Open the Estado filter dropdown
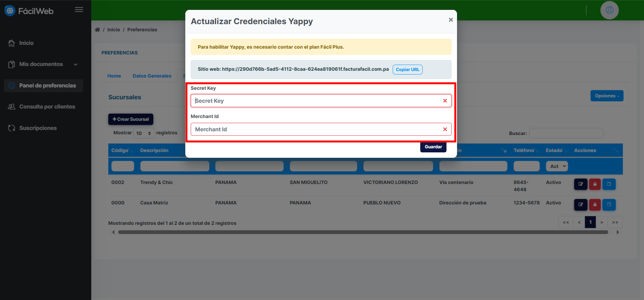The width and height of the screenshot is (644, 300). pos(557,166)
